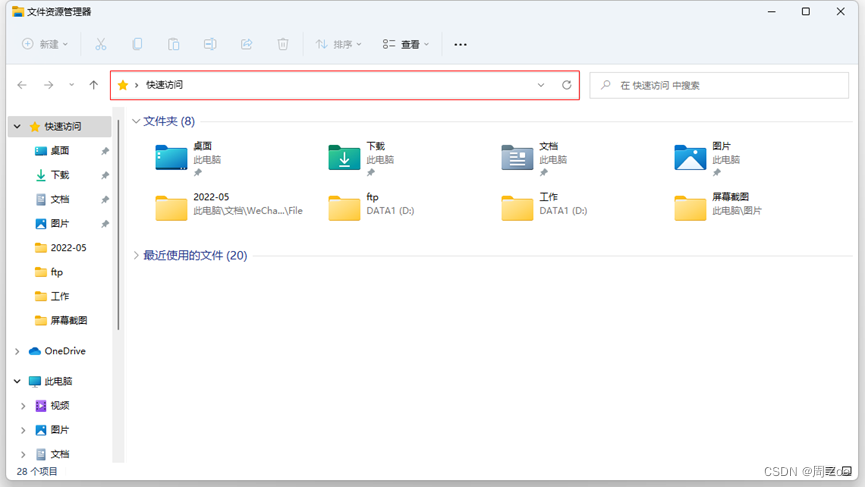This screenshot has height=487, width=865.
Task: Expand address bar history dropdown
Action: (x=541, y=85)
